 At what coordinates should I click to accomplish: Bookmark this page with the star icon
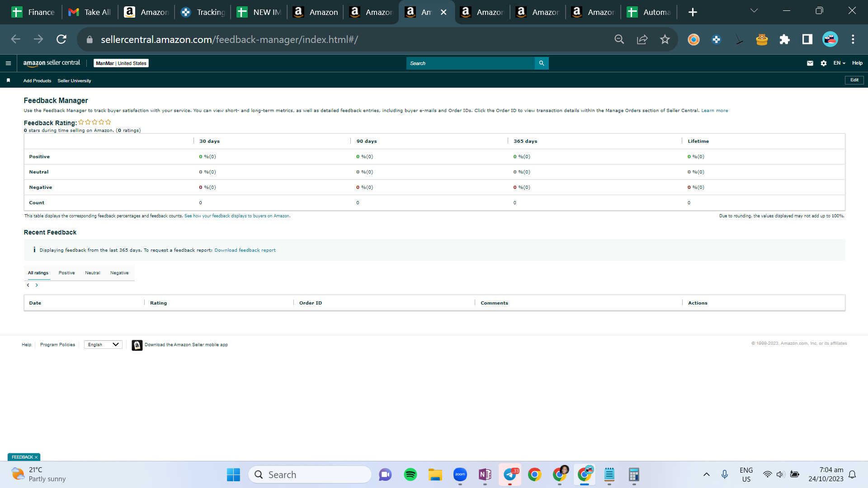click(665, 39)
